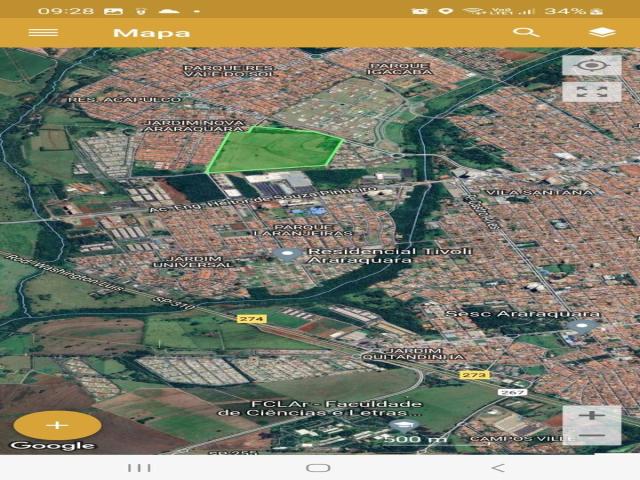Tap the 273 road shield

(x=474, y=374)
